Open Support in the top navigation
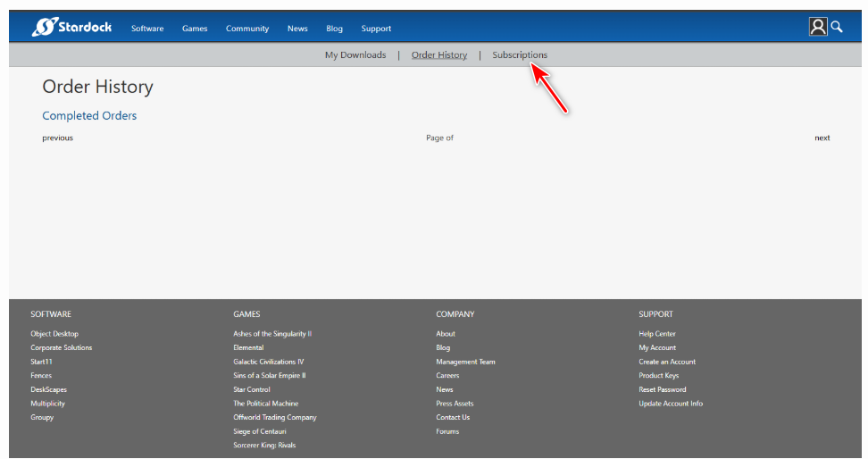 tap(376, 29)
